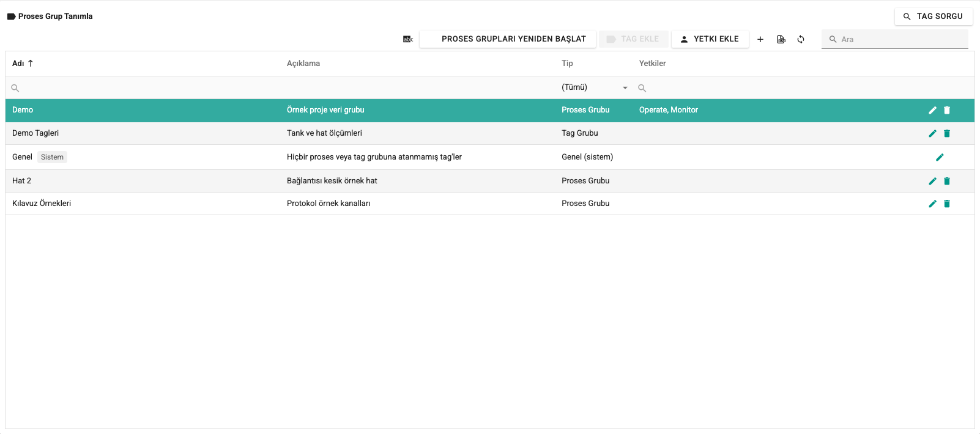Click the Sistem badge next to Genel
The height and width of the screenshot is (434, 980).
[x=52, y=157]
